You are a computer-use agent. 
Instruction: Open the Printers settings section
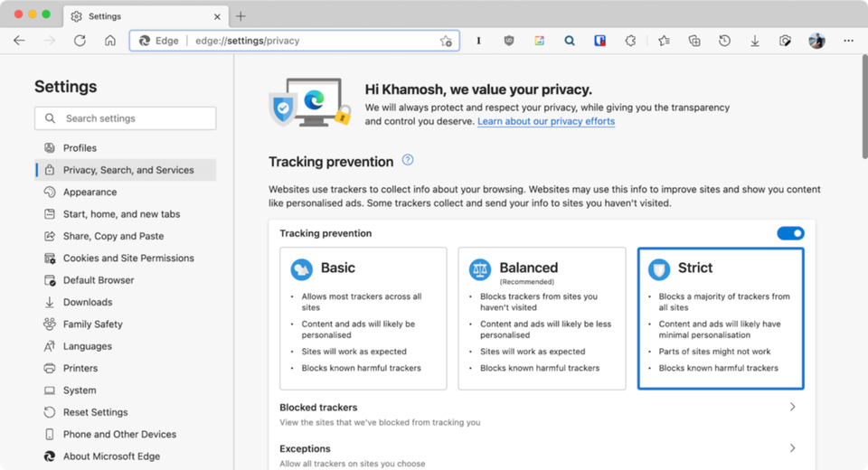pos(126,368)
